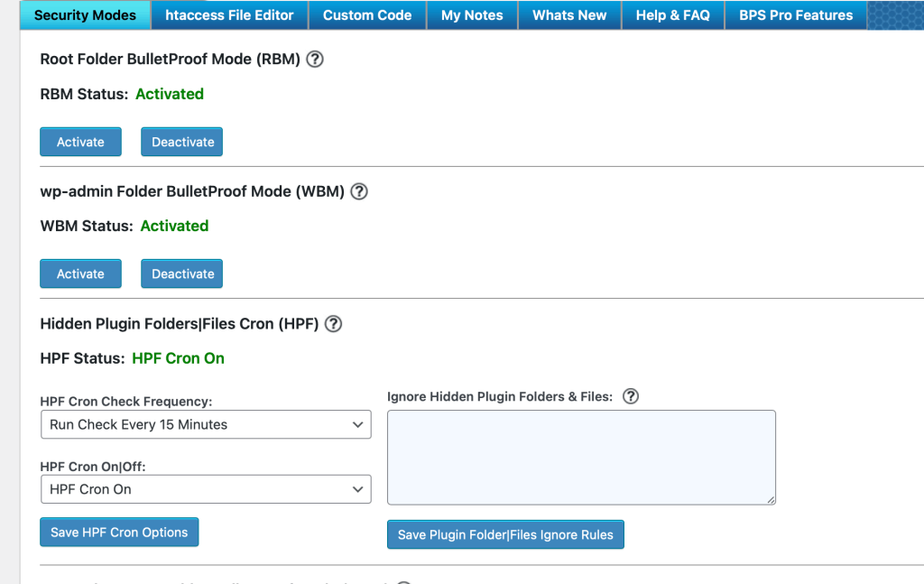Open the Custom Code tab

[366, 14]
